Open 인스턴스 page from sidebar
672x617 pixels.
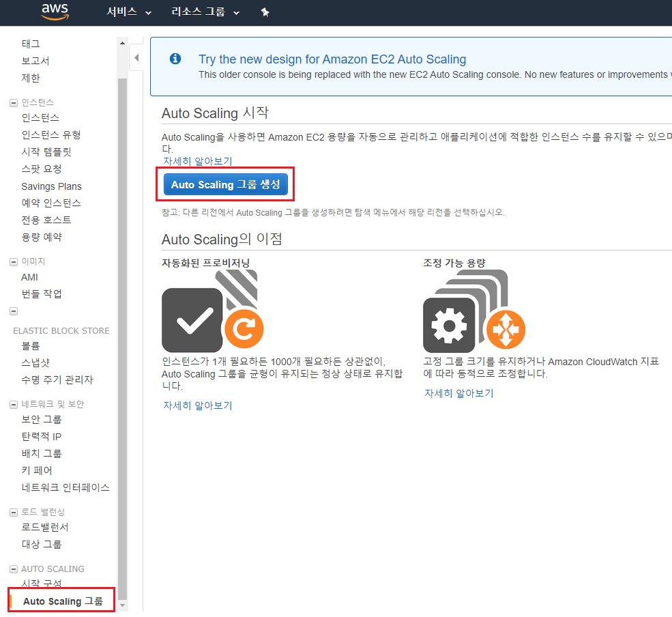tap(40, 118)
